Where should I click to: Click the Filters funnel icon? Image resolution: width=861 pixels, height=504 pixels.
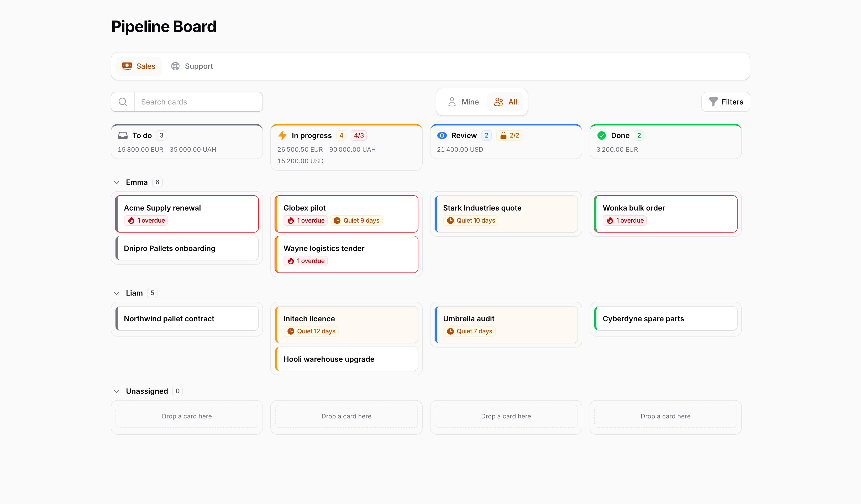pos(713,102)
